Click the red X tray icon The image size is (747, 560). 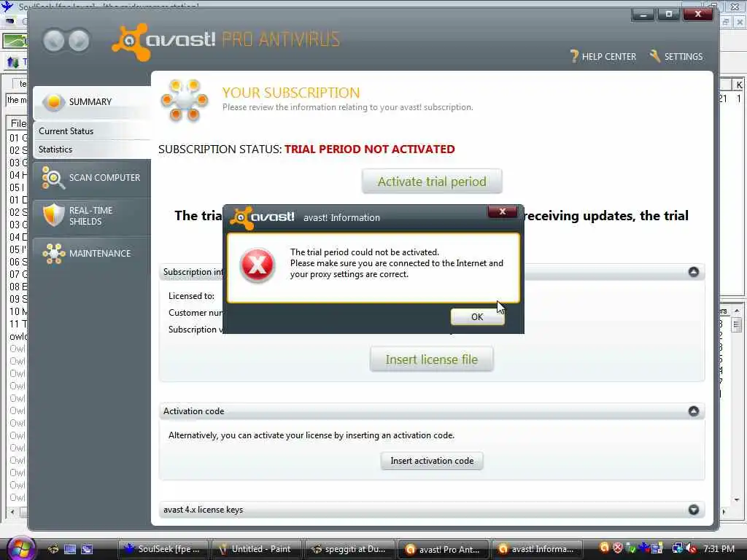click(617, 548)
